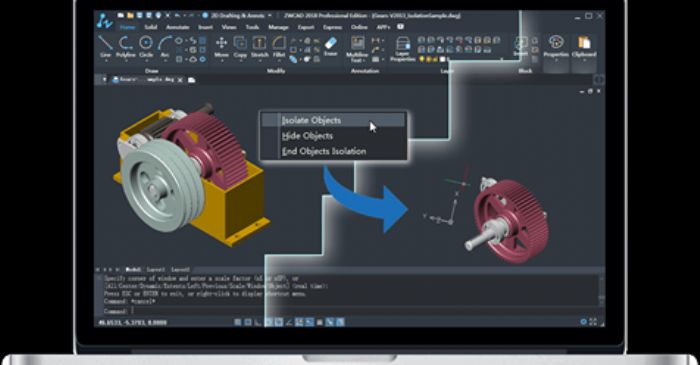Use the Stretch tool
This screenshot has height=365, width=700.
click(259, 47)
